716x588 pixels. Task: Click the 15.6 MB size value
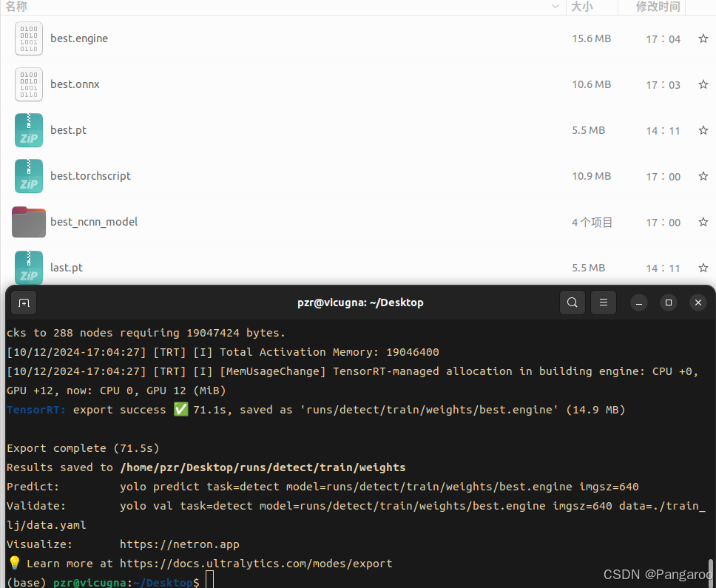tap(591, 38)
